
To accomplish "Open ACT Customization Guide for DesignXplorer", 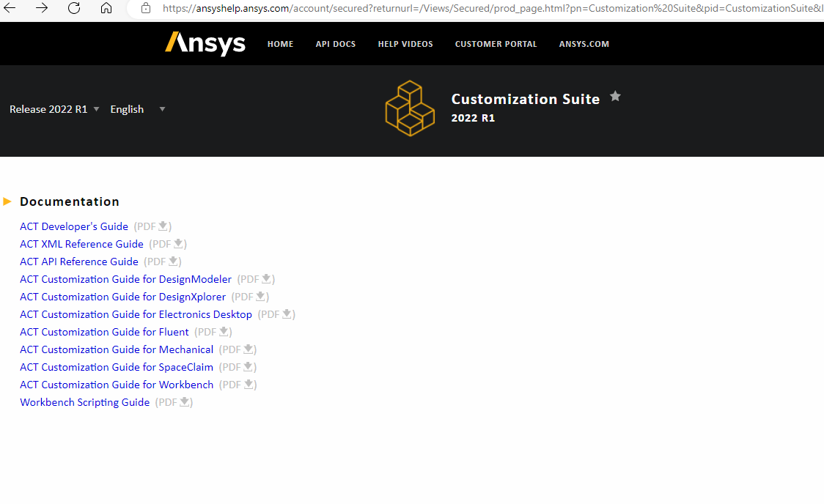I will point(123,297).
